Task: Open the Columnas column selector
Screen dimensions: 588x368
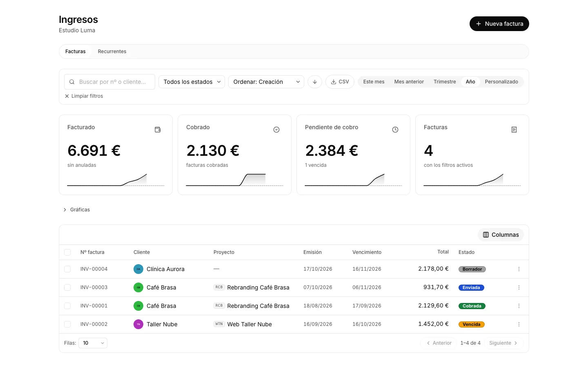Action: [501, 235]
